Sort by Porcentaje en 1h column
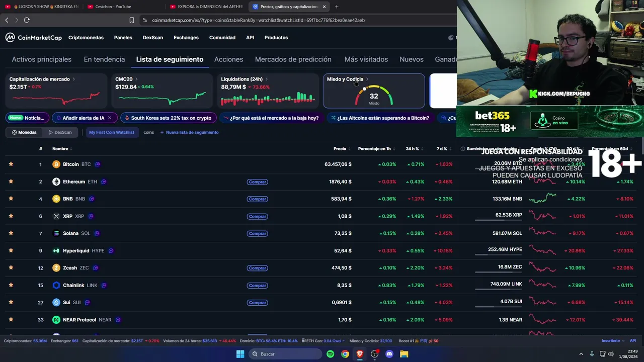This screenshot has height=362, width=644. (x=376, y=149)
